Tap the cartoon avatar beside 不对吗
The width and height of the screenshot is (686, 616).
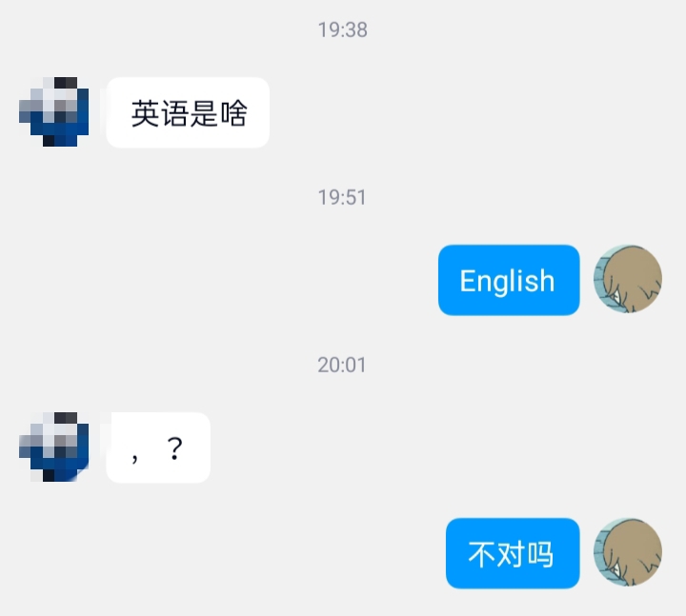[x=628, y=552]
